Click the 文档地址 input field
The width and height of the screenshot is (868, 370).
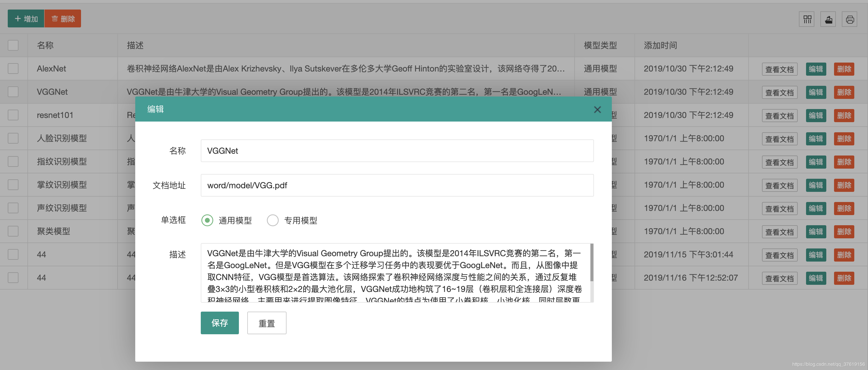point(397,185)
